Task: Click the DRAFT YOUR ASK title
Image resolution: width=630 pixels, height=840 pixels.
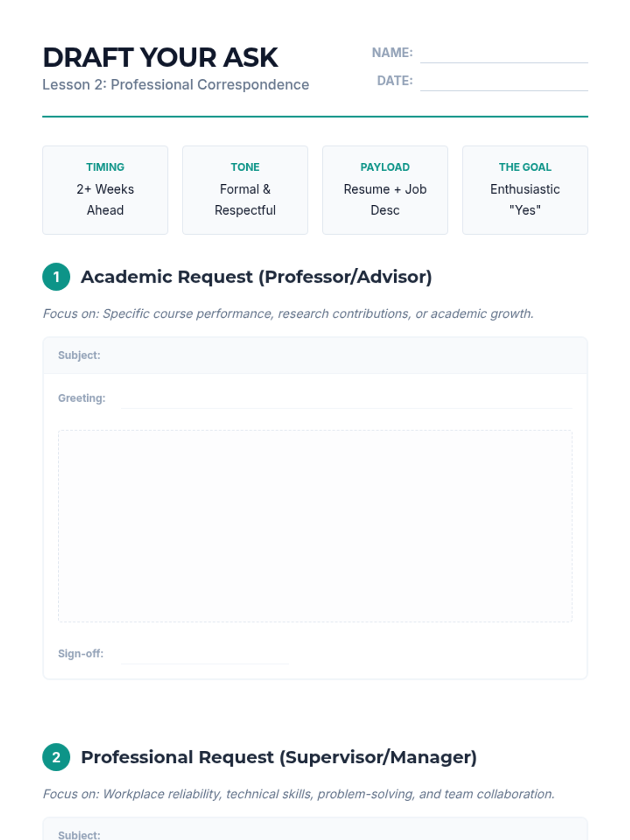Action: coord(160,57)
